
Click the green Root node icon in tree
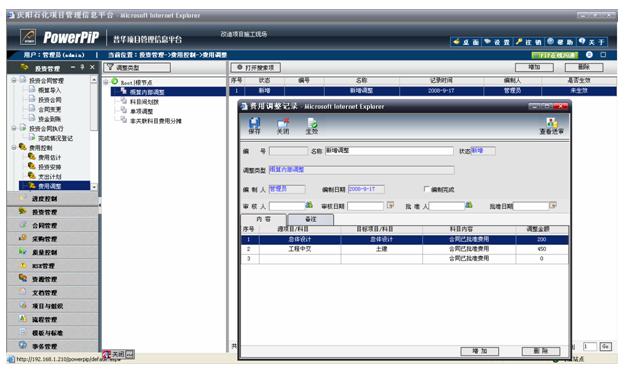tap(115, 82)
